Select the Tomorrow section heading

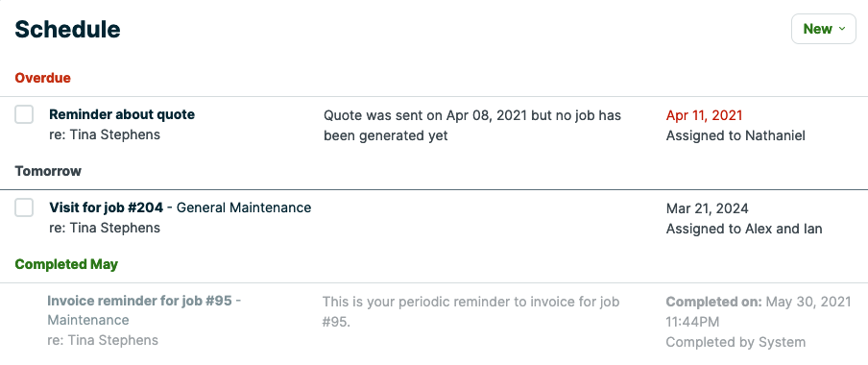pyautogui.click(x=48, y=171)
